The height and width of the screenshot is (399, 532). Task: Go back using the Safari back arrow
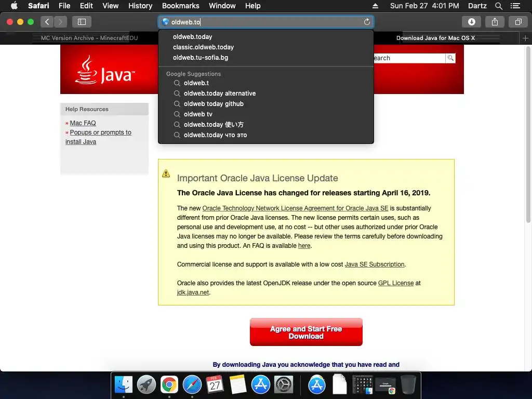tap(47, 22)
